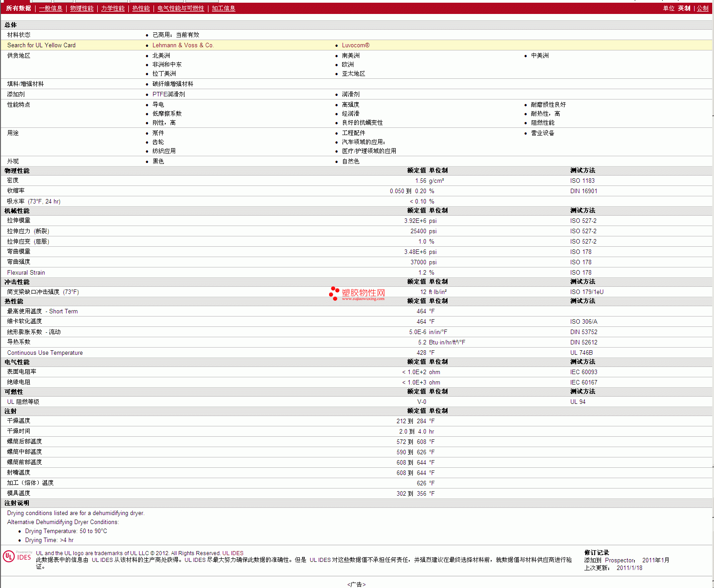Select the 北美洲 region entry
Screen dimensions: 714x588
coord(161,55)
